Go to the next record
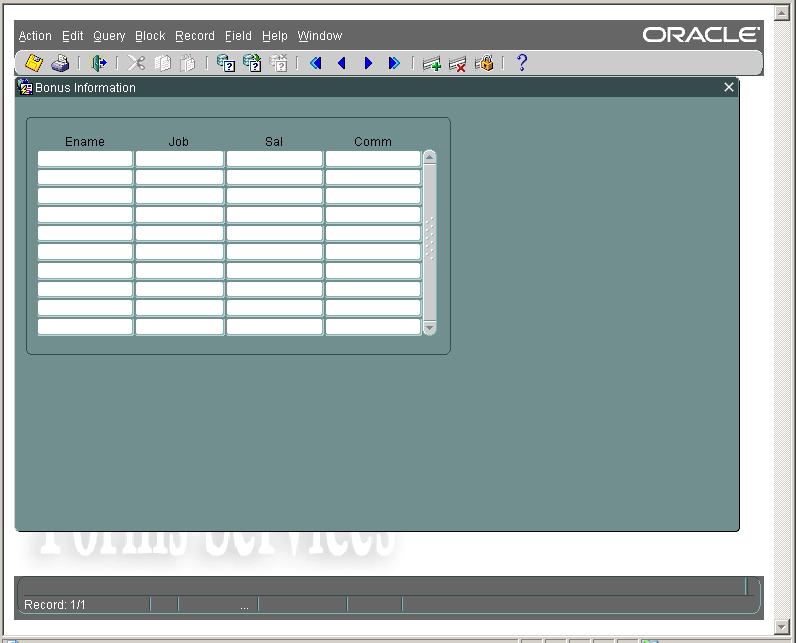The width and height of the screenshot is (798, 643). click(368, 63)
